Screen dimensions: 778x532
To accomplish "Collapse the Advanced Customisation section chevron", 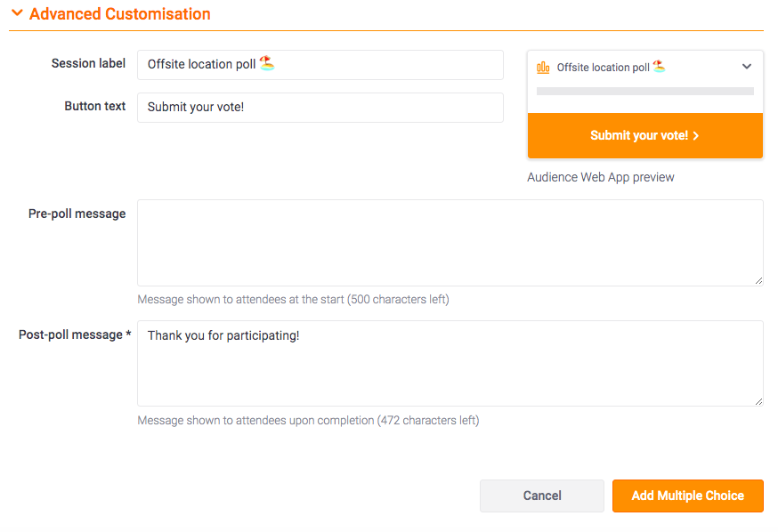I will pos(17,12).
